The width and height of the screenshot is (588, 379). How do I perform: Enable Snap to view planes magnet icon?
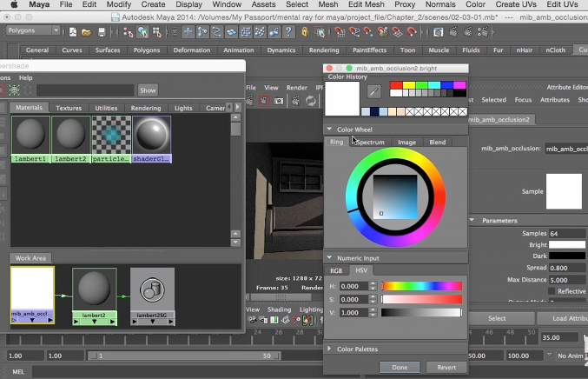[397, 32]
